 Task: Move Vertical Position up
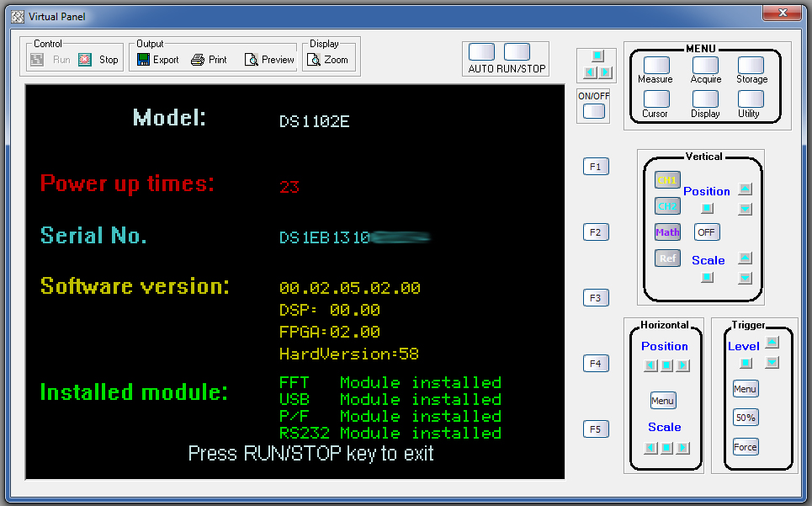746,189
